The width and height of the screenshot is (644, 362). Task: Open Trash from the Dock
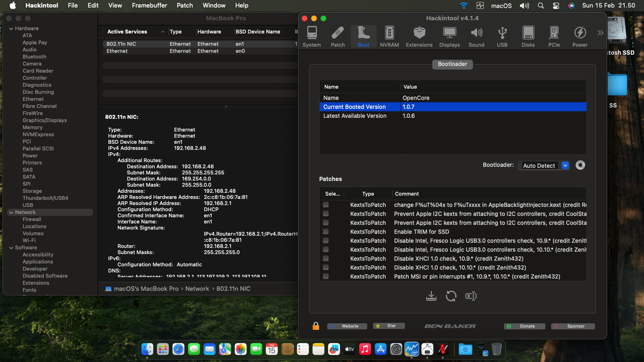click(x=496, y=349)
